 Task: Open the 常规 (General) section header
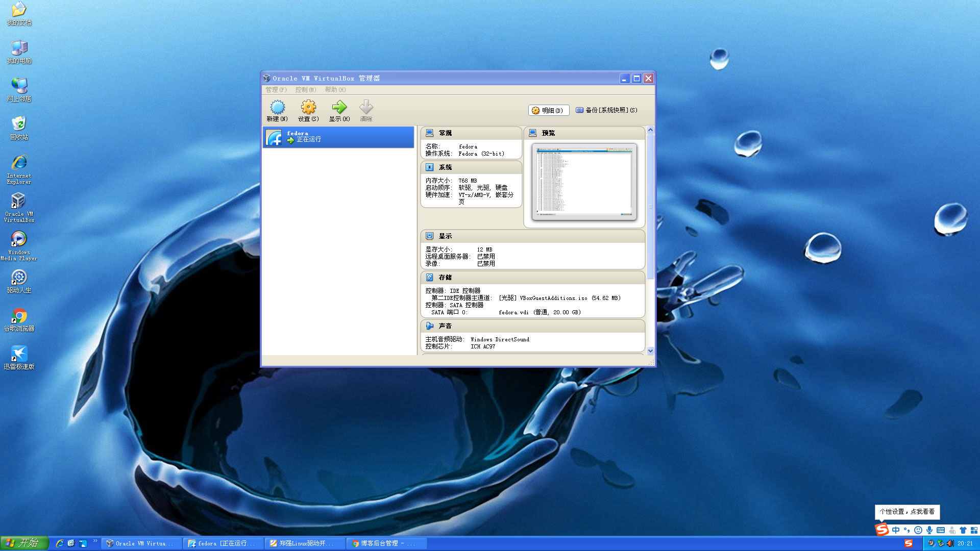471,133
